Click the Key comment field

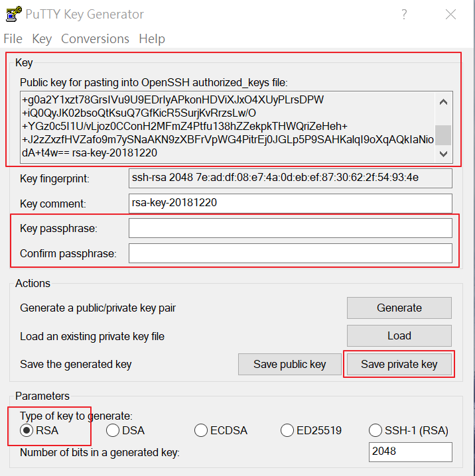pyautogui.click(x=291, y=203)
